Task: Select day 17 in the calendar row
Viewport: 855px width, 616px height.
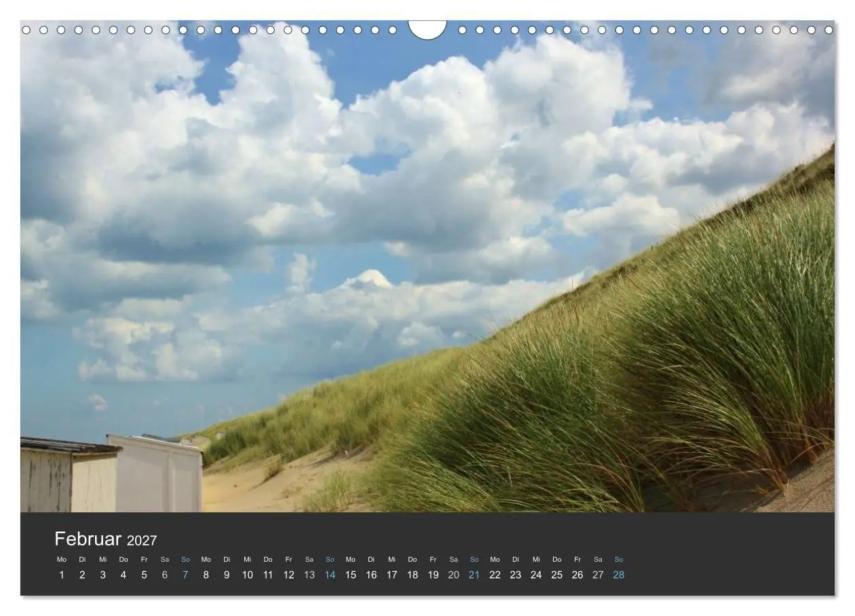Action: point(392,575)
